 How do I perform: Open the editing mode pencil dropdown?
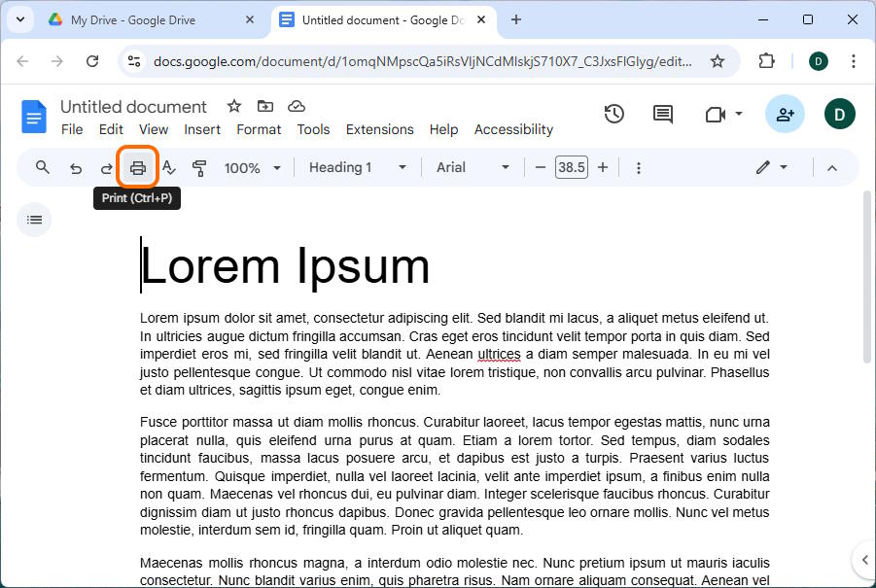772,167
